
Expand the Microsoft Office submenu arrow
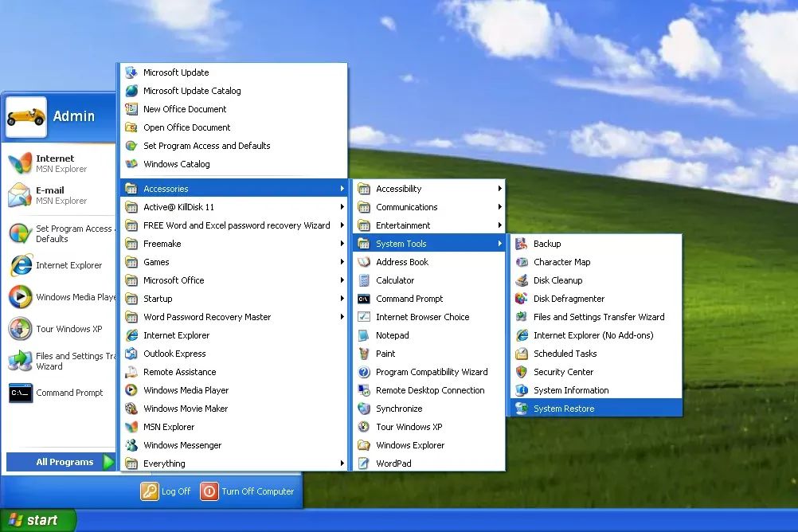pyautogui.click(x=342, y=280)
